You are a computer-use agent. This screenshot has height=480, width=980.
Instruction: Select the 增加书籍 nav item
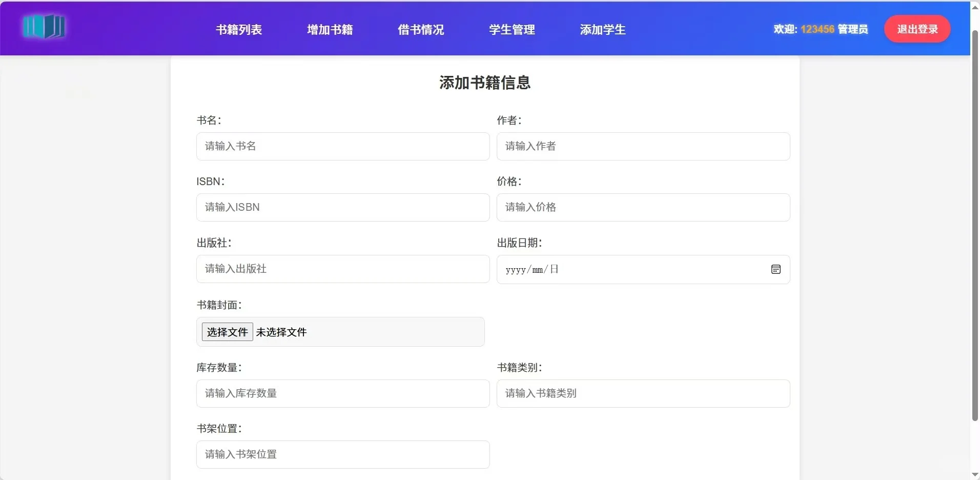(x=329, y=29)
